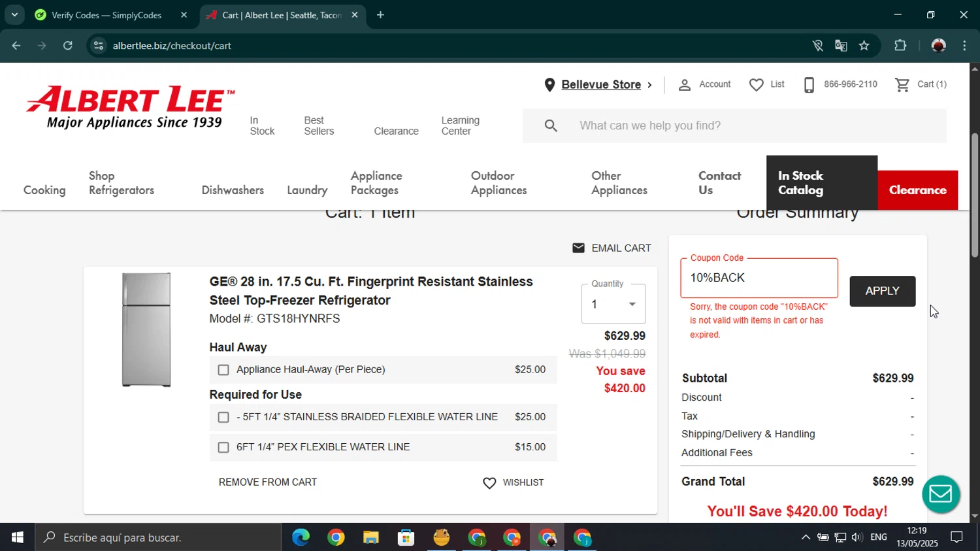Focus the Coupon Code input field
Screen dimensions: 980x551
pyautogui.click(x=759, y=278)
